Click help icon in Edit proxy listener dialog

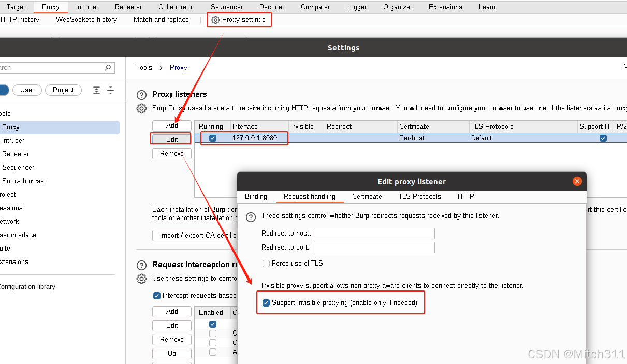coord(251,217)
